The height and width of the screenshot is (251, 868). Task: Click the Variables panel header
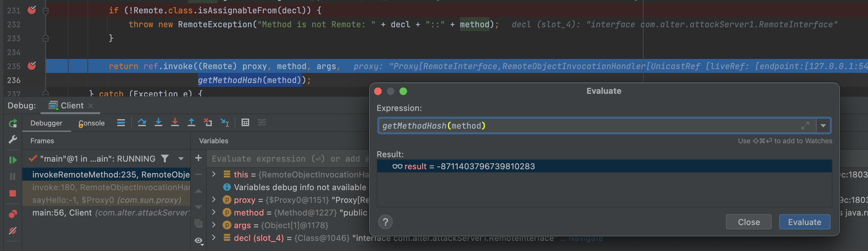(x=214, y=141)
